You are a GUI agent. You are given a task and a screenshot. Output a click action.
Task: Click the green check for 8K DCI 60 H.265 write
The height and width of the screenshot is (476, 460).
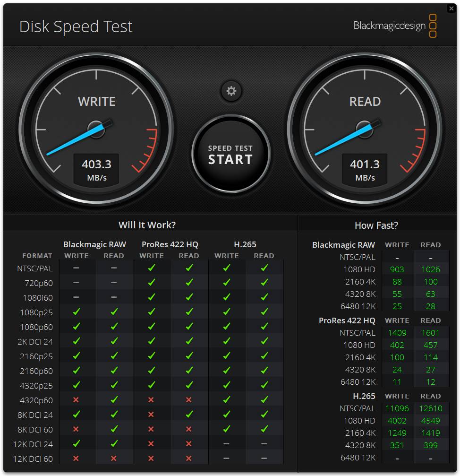[x=227, y=429]
